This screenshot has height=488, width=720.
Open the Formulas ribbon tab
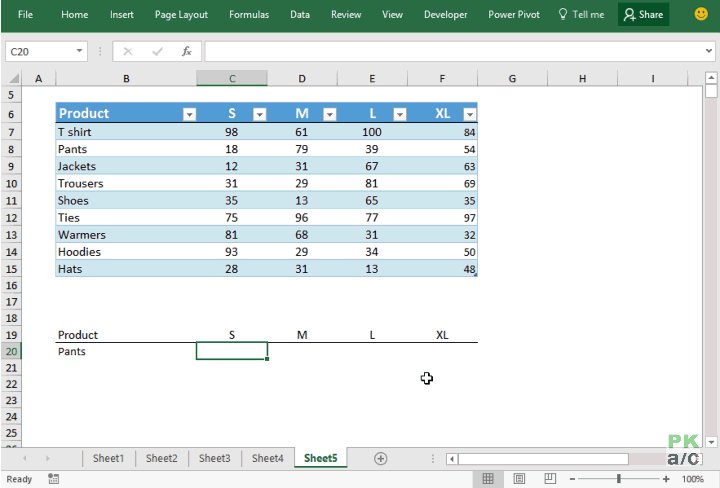pyautogui.click(x=249, y=14)
